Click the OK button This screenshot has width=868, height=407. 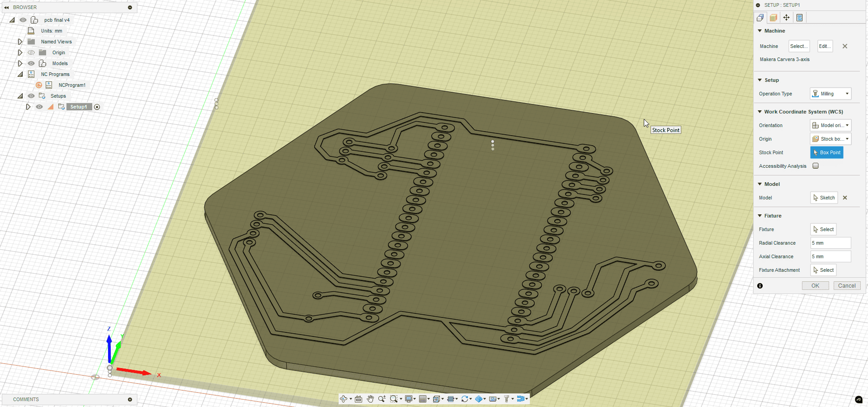pos(815,286)
